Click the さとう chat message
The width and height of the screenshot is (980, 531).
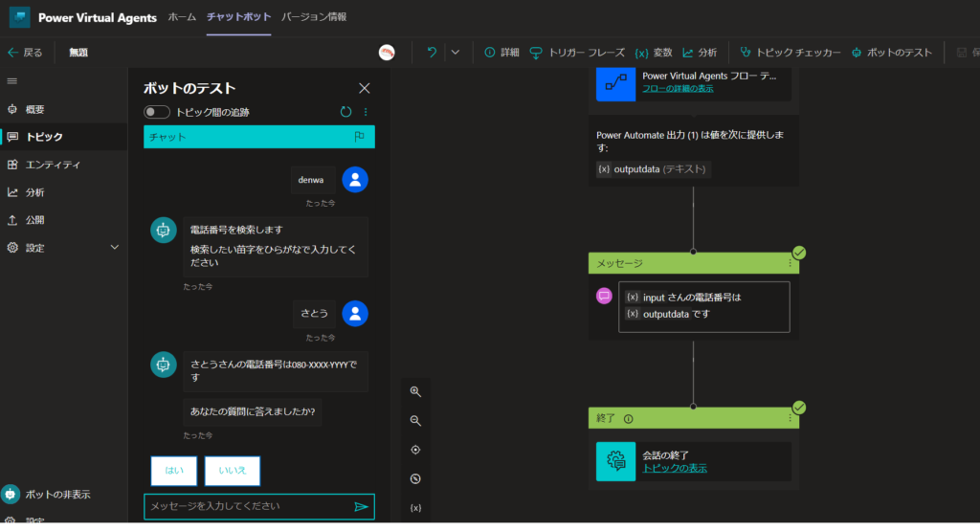tap(314, 314)
